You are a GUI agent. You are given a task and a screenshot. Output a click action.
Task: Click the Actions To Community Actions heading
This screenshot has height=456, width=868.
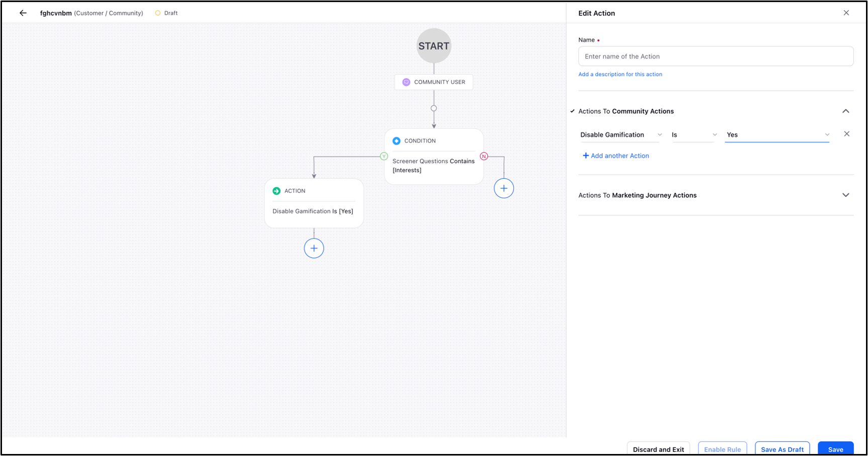tap(626, 111)
